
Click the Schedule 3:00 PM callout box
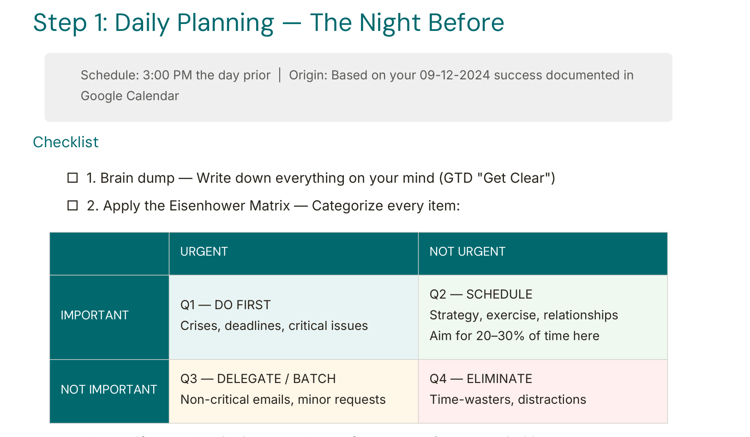[358, 86]
